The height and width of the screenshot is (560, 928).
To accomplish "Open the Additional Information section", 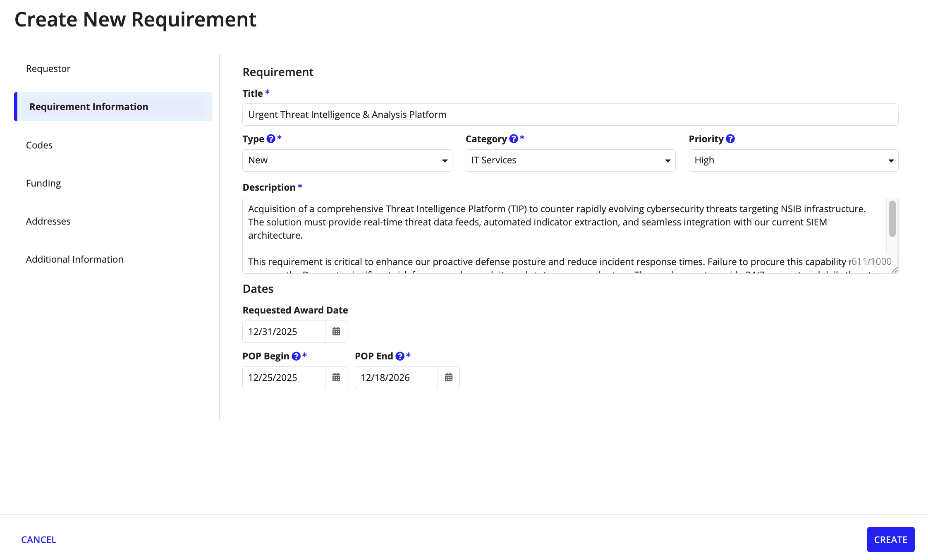I will pyautogui.click(x=75, y=259).
